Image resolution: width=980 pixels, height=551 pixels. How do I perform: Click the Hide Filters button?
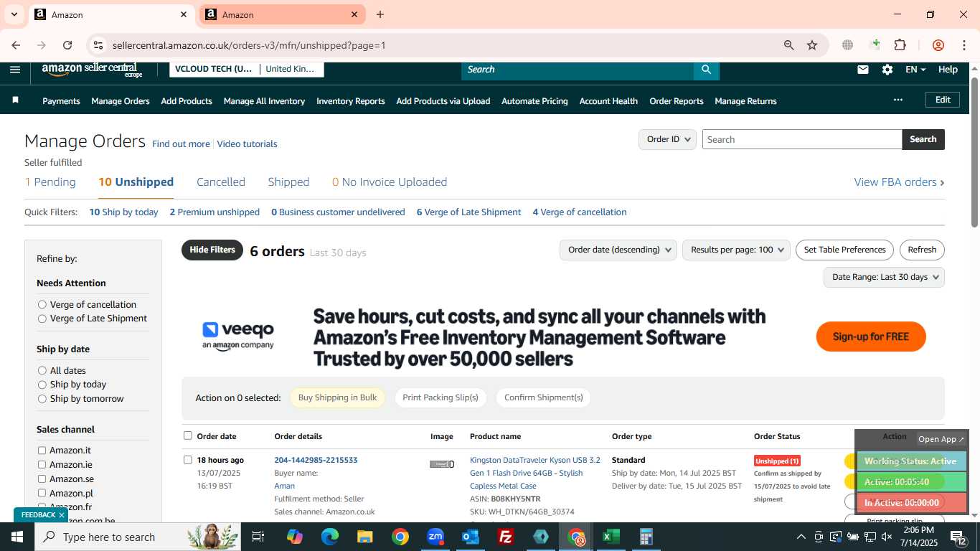click(x=212, y=250)
